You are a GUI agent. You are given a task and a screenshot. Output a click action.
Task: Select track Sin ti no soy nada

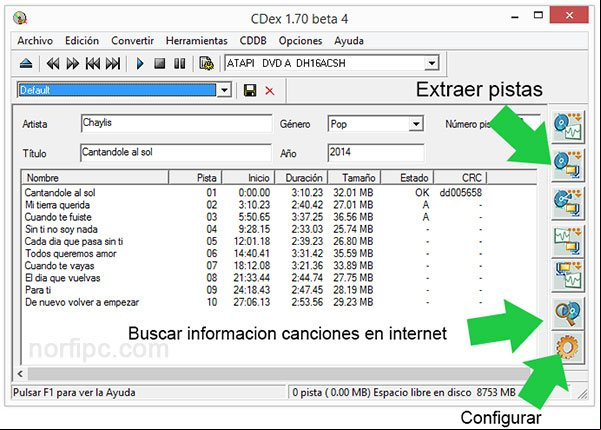coord(61,229)
